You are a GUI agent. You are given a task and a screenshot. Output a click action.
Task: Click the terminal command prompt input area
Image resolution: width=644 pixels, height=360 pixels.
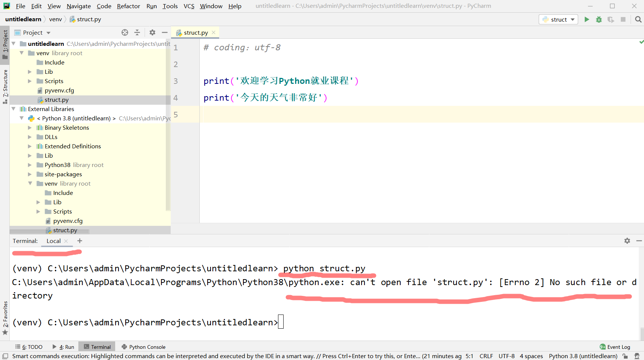pyautogui.click(x=281, y=322)
